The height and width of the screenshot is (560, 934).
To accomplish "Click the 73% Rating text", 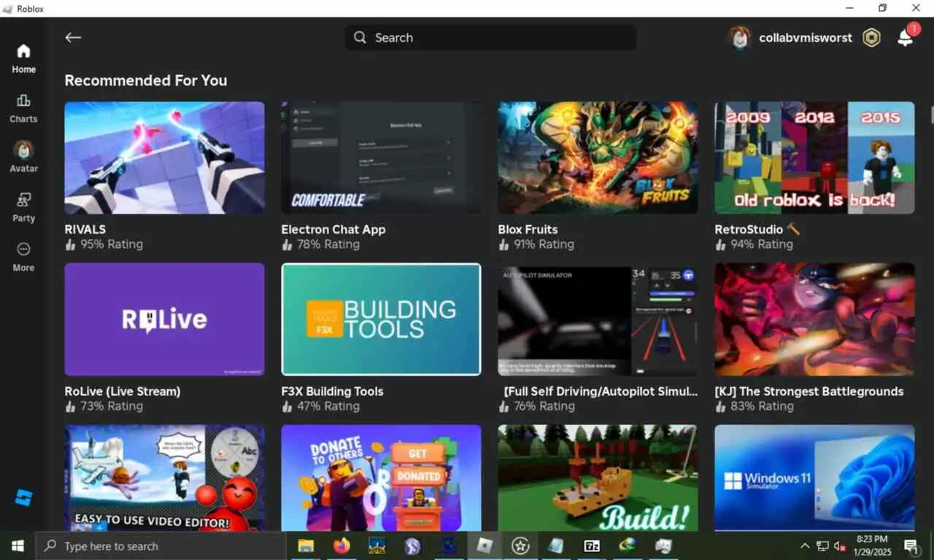I will pos(112,406).
